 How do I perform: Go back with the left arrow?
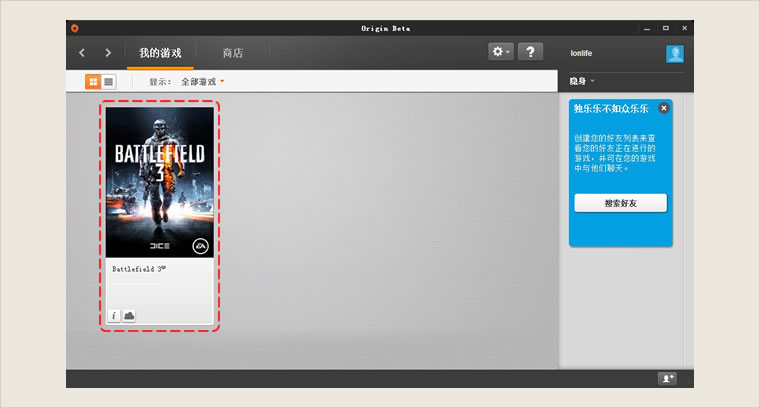pos(82,53)
